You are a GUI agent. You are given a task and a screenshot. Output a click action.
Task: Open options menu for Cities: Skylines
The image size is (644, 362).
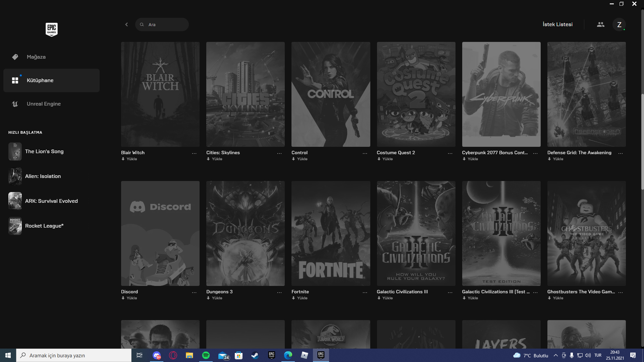pos(279,153)
